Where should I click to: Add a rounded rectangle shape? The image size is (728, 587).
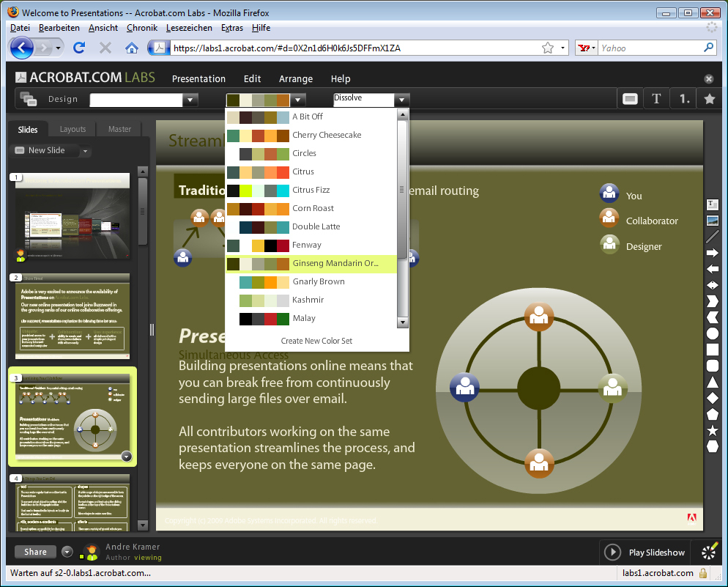(x=712, y=366)
